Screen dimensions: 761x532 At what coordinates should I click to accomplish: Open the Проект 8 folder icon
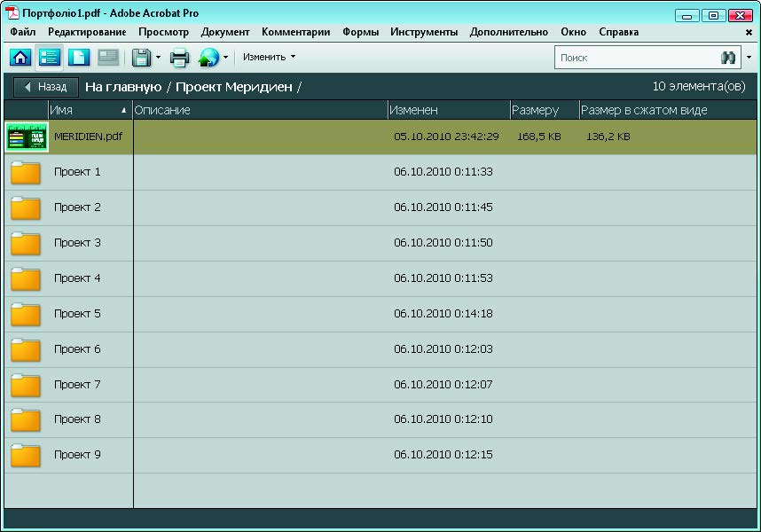pyautogui.click(x=25, y=419)
